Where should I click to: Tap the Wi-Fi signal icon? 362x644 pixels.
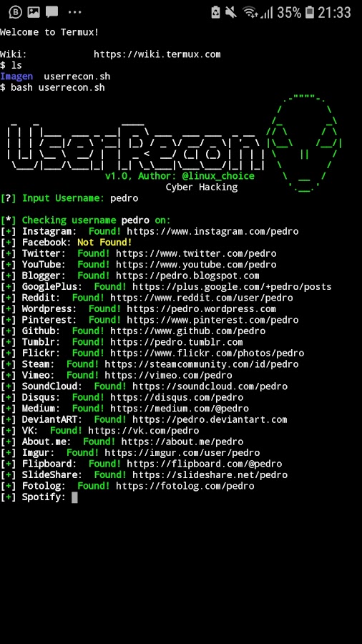click(250, 12)
